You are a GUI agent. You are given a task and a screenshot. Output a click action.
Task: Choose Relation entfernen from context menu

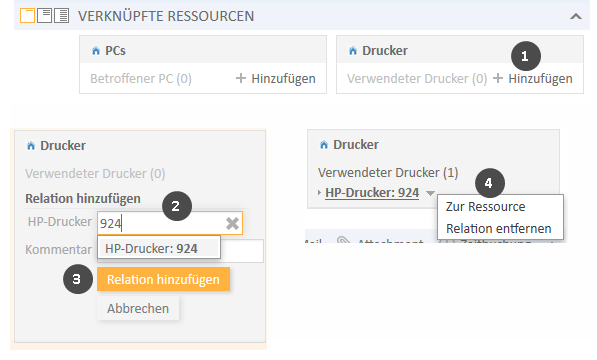tap(498, 228)
